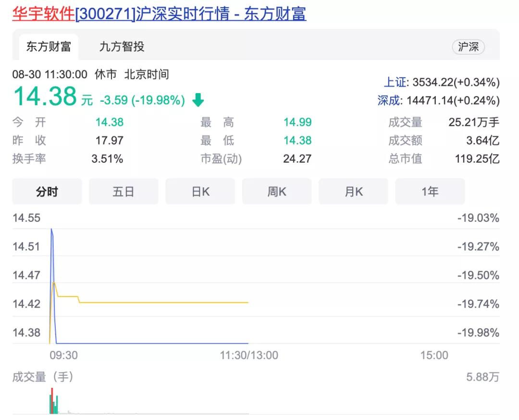519x420 pixels.
Task: Select the 日K chart tab
Action: pyautogui.click(x=200, y=192)
